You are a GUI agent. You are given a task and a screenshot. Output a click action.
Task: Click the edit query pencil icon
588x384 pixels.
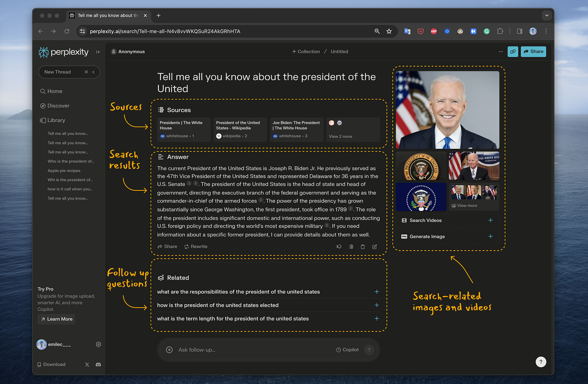tap(375, 247)
